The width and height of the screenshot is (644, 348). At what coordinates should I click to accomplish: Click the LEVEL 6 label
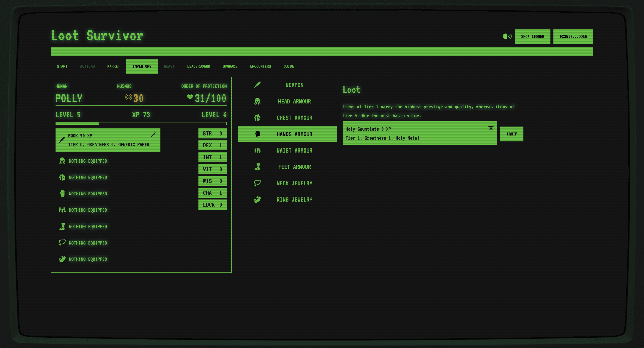click(214, 115)
